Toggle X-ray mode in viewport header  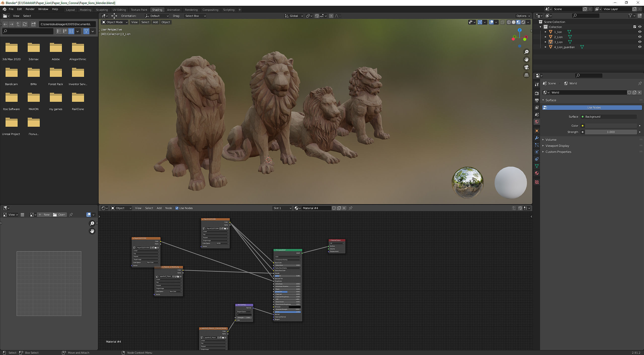(x=502, y=22)
